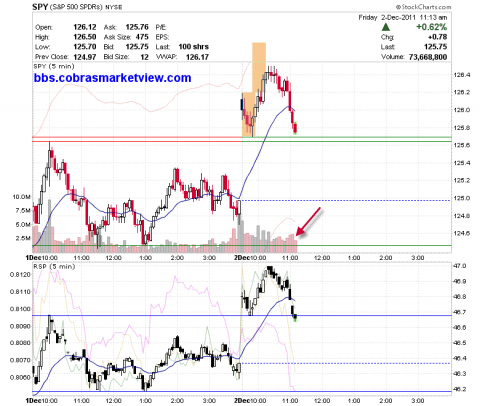This screenshot has width=480, height=406.
Task: Click the 47.0 RSP price axis label
Action: 460,266
